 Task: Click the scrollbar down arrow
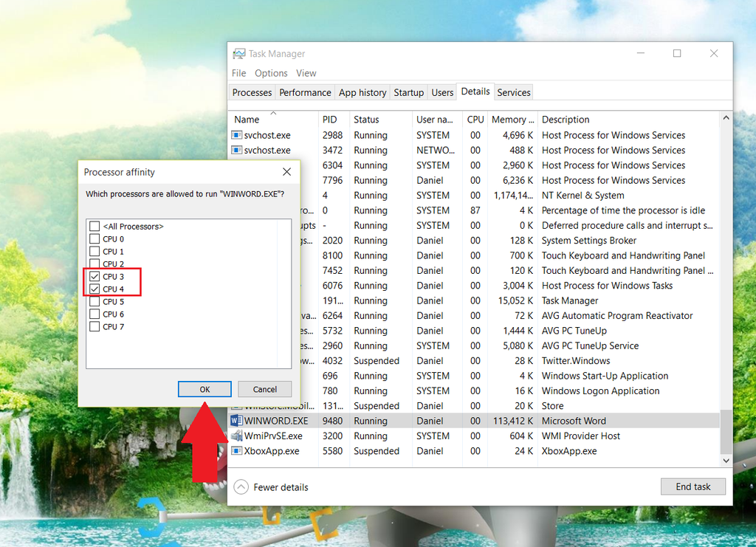(x=726, y=460)
